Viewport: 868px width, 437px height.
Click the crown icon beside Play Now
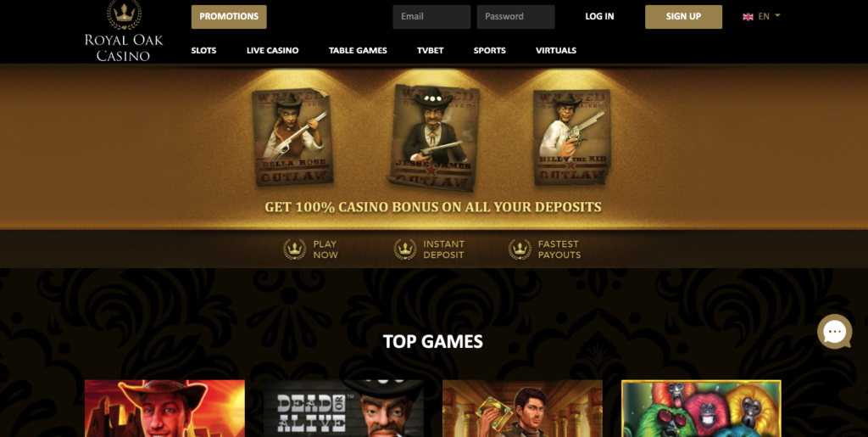(x=294, y=249)
